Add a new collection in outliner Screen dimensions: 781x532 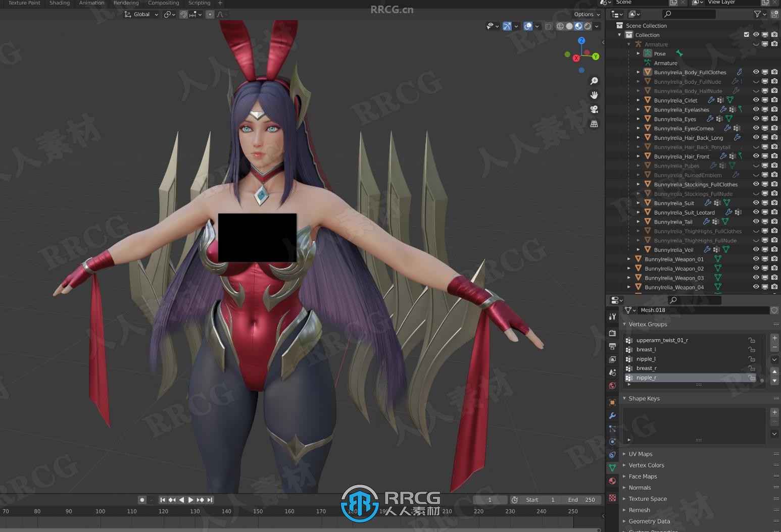point(773,14)
